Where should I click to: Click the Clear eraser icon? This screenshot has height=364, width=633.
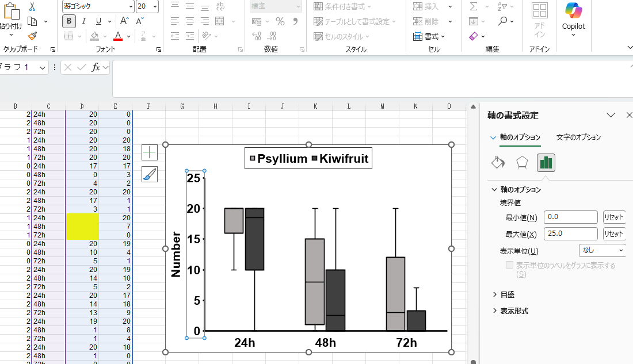(474, 36)
